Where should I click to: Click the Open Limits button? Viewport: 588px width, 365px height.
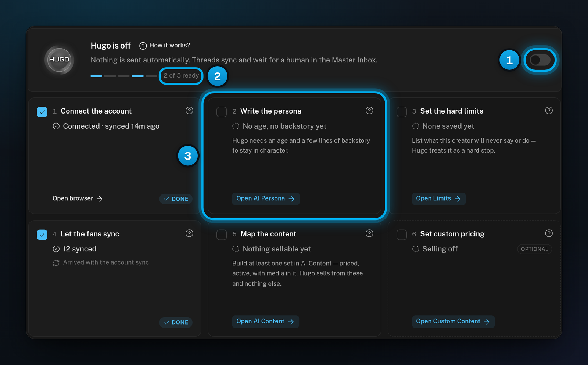click(438, 198)
